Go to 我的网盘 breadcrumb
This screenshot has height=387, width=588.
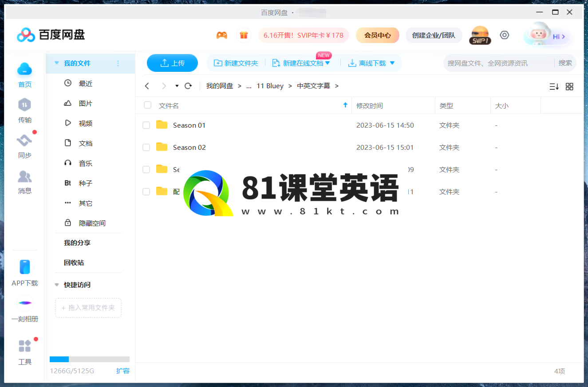[x=220, y=86]
